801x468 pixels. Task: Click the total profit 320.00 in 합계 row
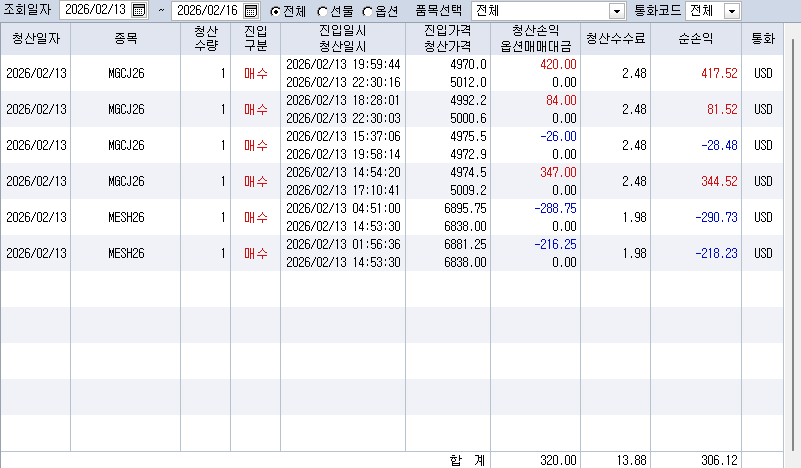coord(558,460)
